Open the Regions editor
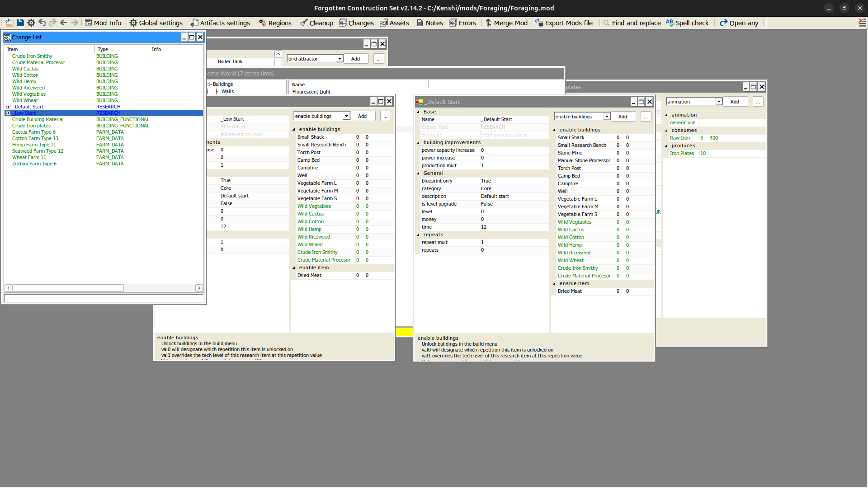The image size is (868, 488). click(275, 23)
